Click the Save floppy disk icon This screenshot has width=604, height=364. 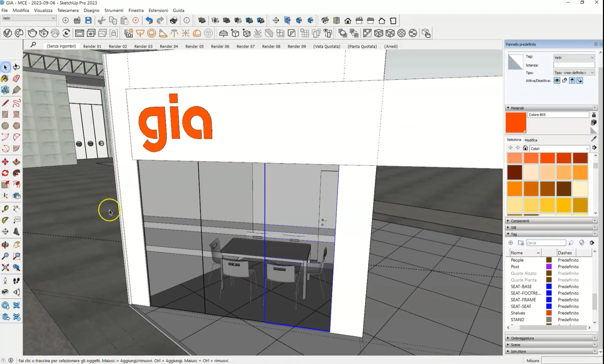point(88,20)
